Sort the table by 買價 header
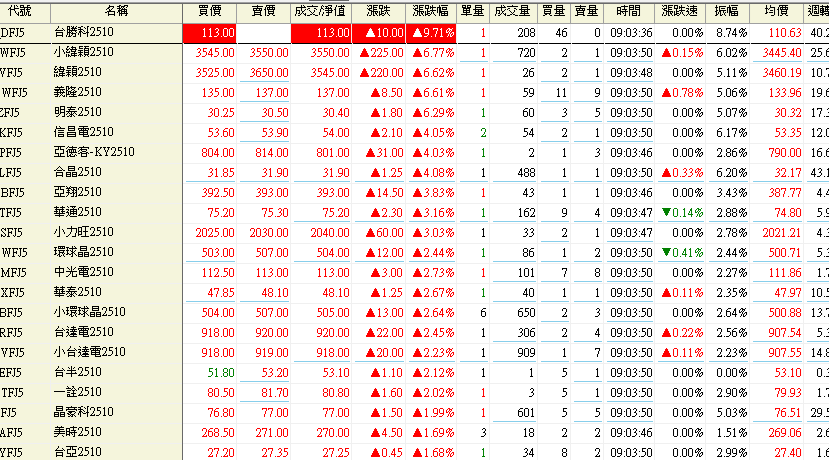This screenshot has width=829, height=460. pos(210,11)
